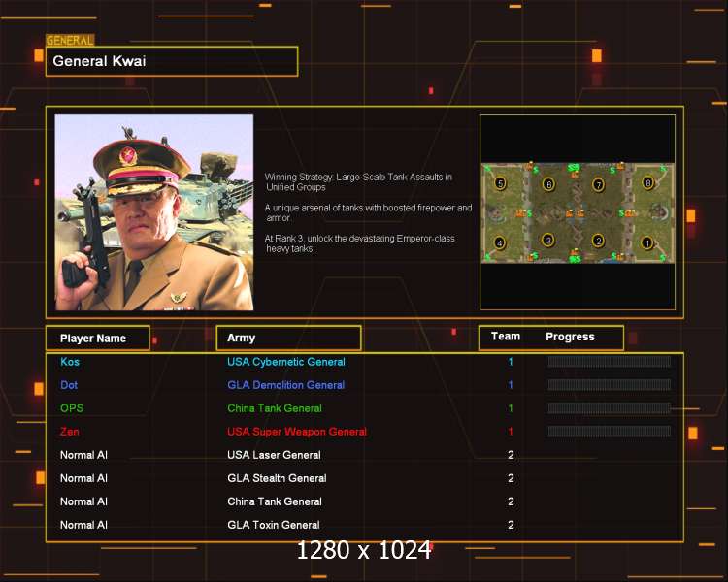Click Normal AI name beside USA Laser General

(83, 455)
